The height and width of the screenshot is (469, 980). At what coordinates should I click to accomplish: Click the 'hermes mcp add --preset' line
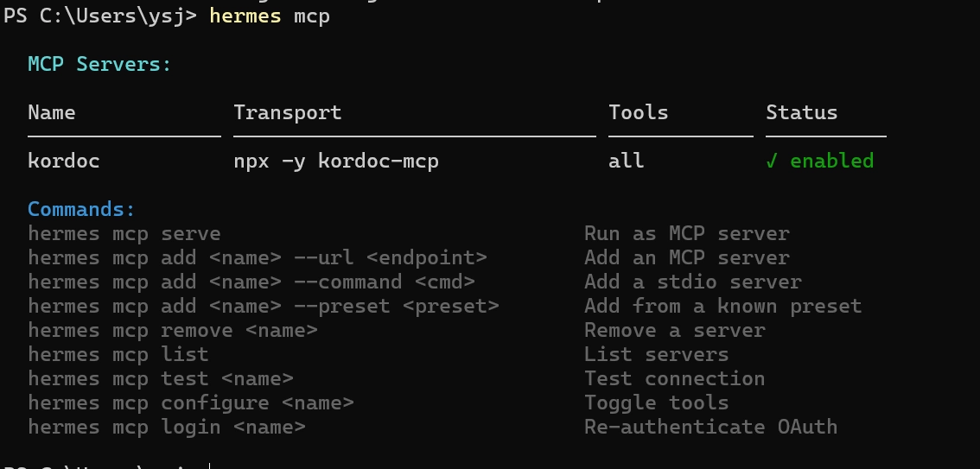click(263, 307)
